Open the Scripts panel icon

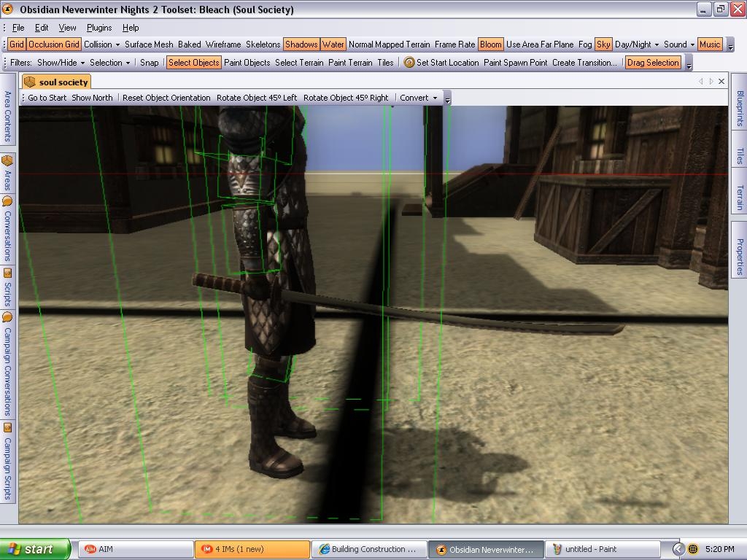[x=7, y=273]
